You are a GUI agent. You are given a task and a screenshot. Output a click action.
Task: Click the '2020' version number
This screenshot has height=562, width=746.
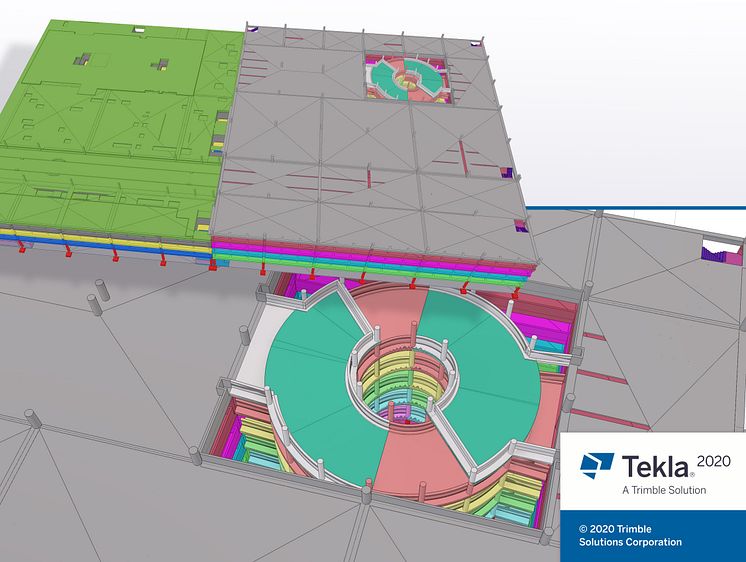[713, 461]
